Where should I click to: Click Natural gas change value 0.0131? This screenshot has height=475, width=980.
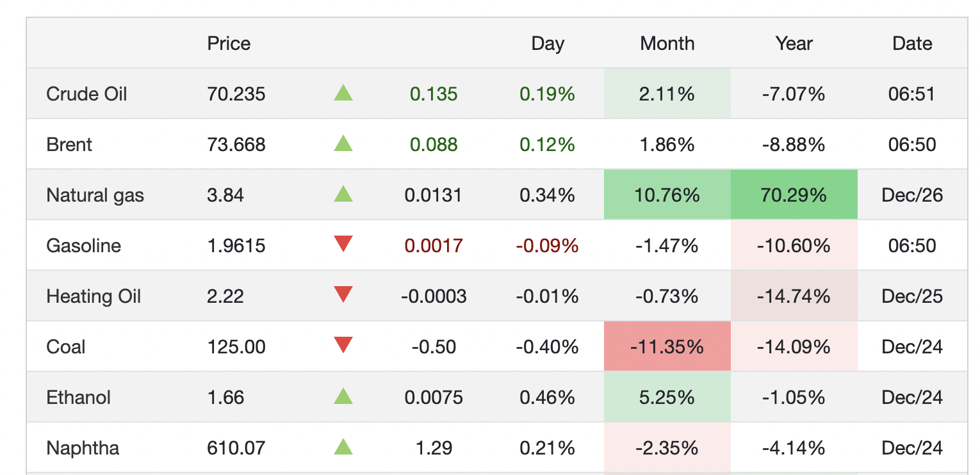click(433, 195)
